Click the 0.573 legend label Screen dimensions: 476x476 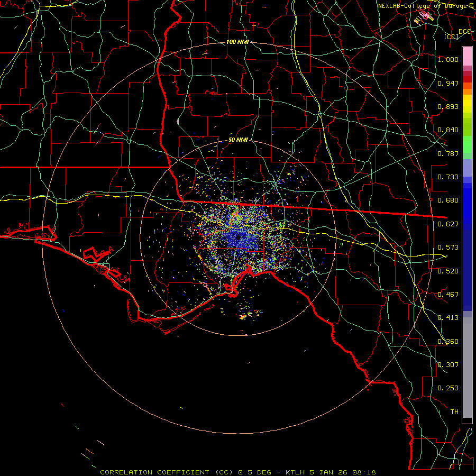coord(448,248)
